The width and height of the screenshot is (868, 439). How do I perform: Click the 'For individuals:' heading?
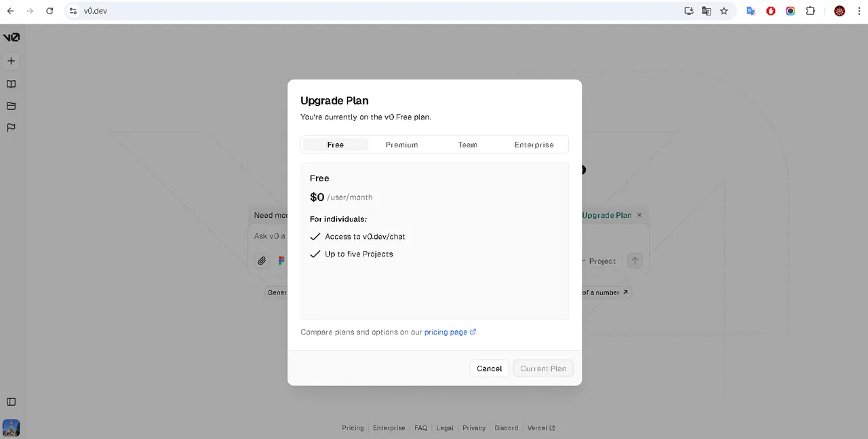tap(338, 219)
